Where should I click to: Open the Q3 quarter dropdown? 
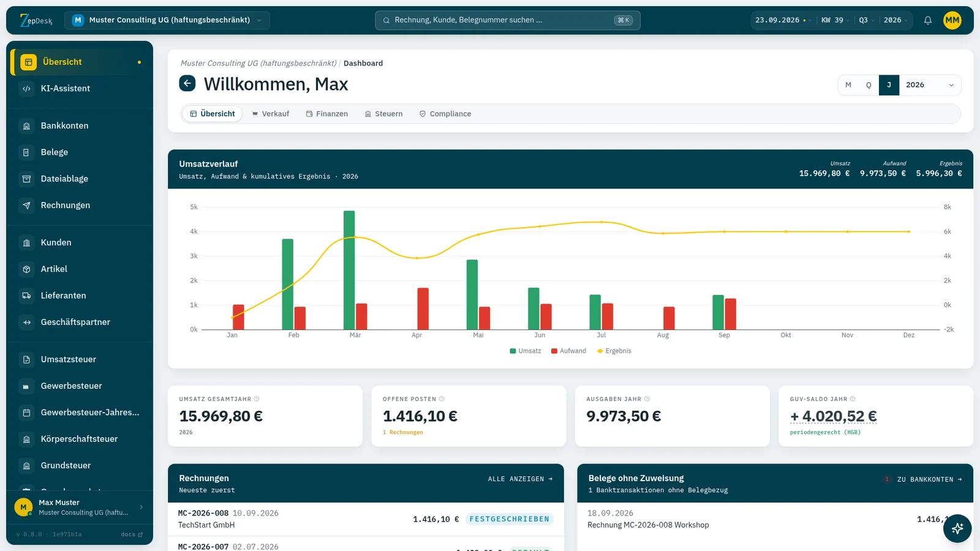(x=866, y=20)
